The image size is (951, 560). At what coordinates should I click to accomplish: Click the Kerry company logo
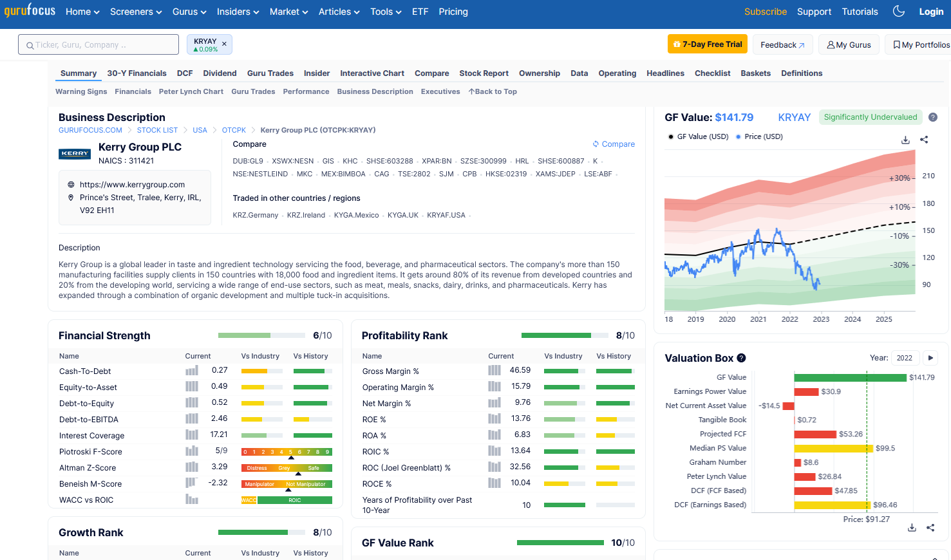coord(75,154)
